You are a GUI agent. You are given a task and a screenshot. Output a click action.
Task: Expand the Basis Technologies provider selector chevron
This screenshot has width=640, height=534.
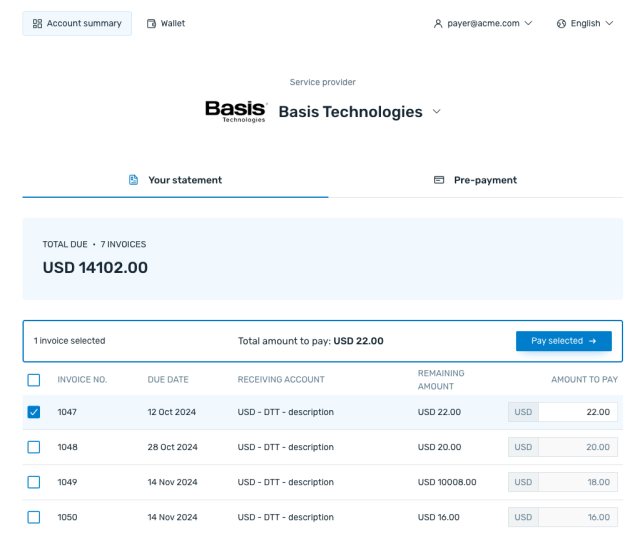pos(436,112)
